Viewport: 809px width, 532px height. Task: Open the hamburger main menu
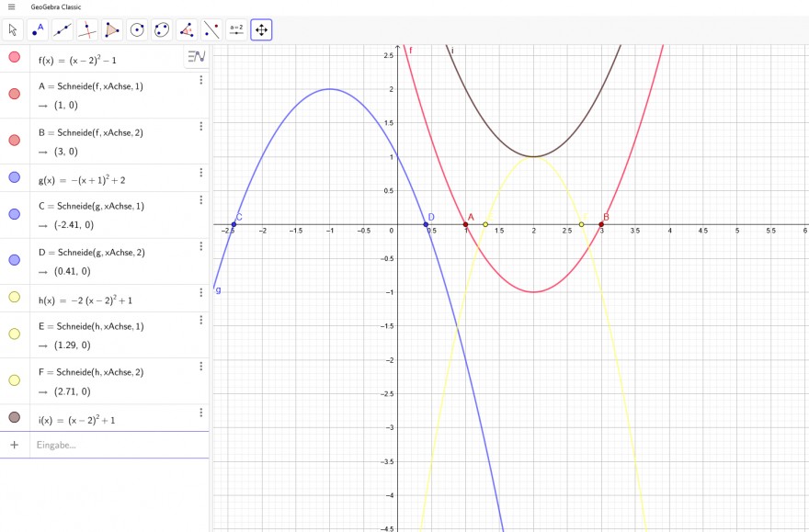(x=11, y=7)
